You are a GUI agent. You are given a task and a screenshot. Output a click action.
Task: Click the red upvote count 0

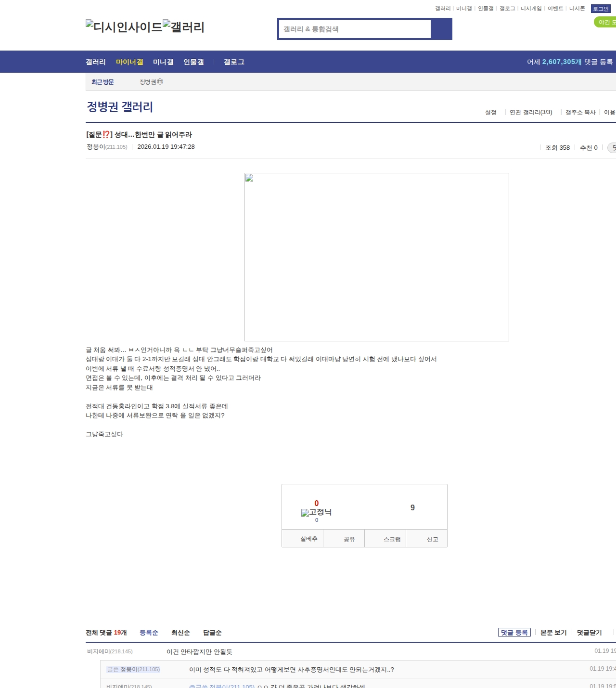coord(316,504)
